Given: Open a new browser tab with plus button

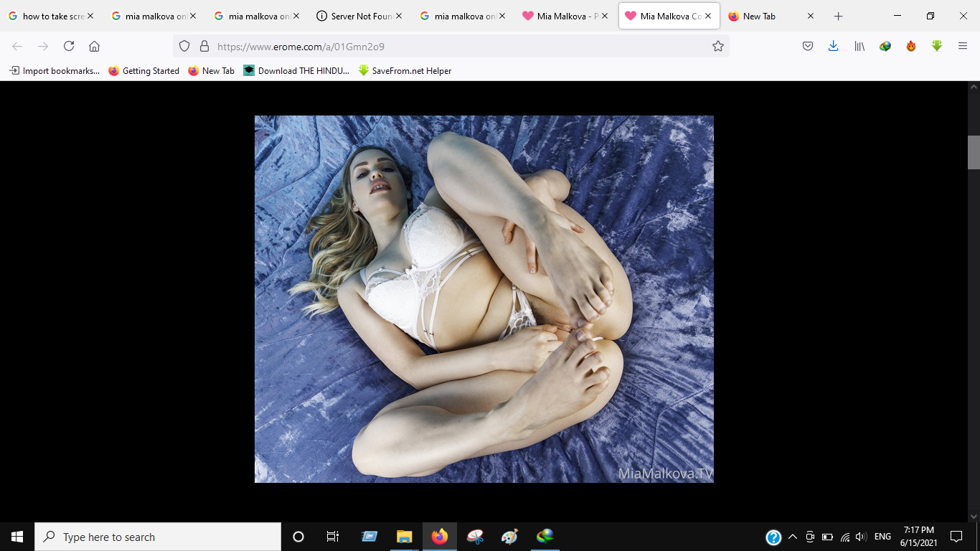Looking at the screenshot, I should click(838, 16).
